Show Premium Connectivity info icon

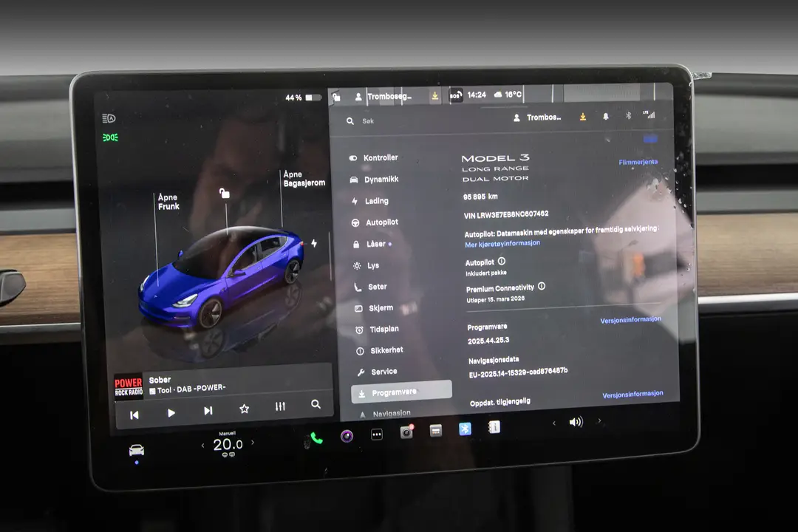(542, 286)
